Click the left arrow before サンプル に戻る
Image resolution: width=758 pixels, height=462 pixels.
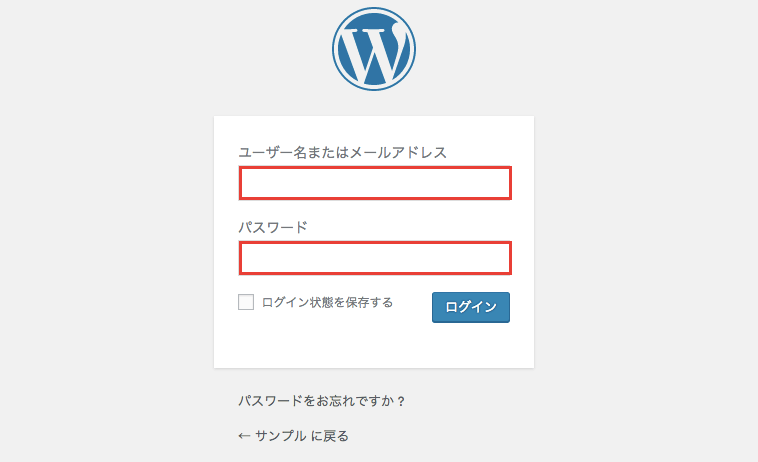click(x=243, y=436)
